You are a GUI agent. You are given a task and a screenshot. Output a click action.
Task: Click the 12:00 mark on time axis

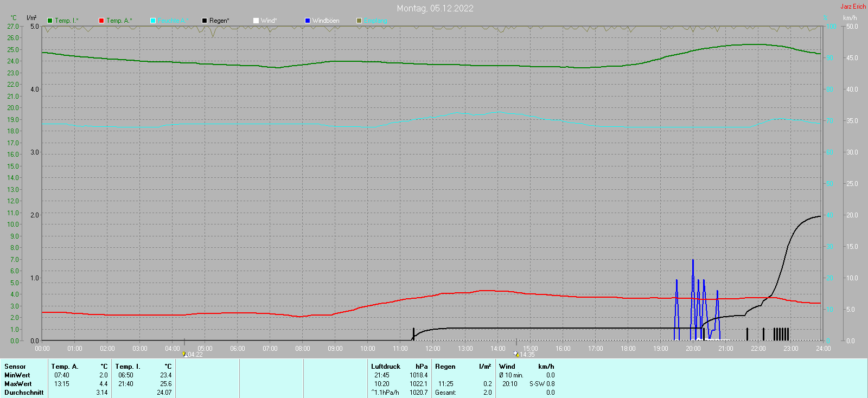pos(433,349)
